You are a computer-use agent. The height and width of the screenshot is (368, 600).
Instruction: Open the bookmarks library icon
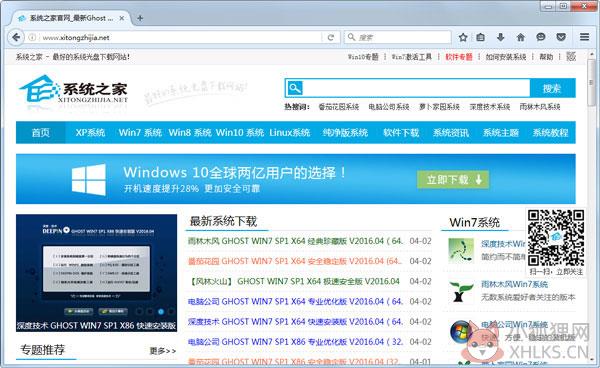[x=481, y=37]
